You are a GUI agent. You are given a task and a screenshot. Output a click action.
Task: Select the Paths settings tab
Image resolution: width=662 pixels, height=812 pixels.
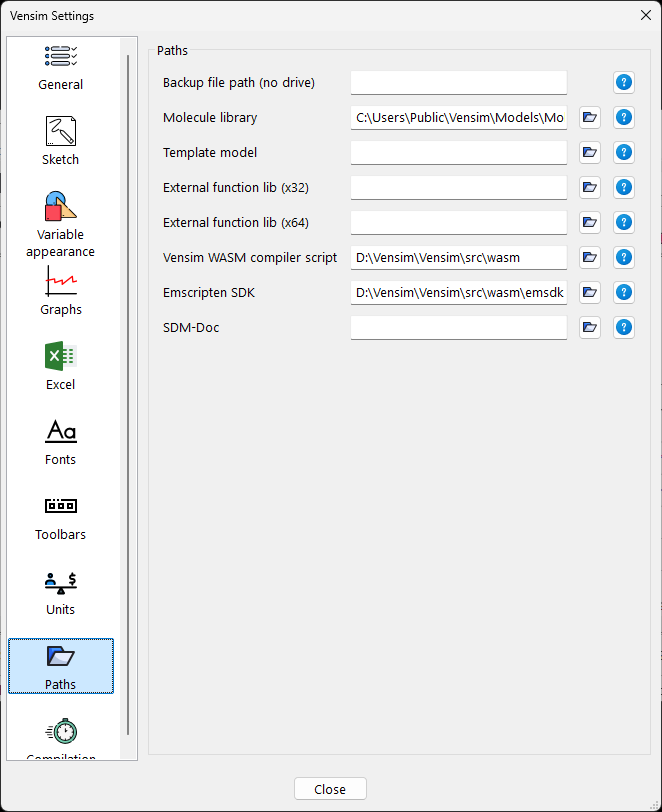pos(61,666)
